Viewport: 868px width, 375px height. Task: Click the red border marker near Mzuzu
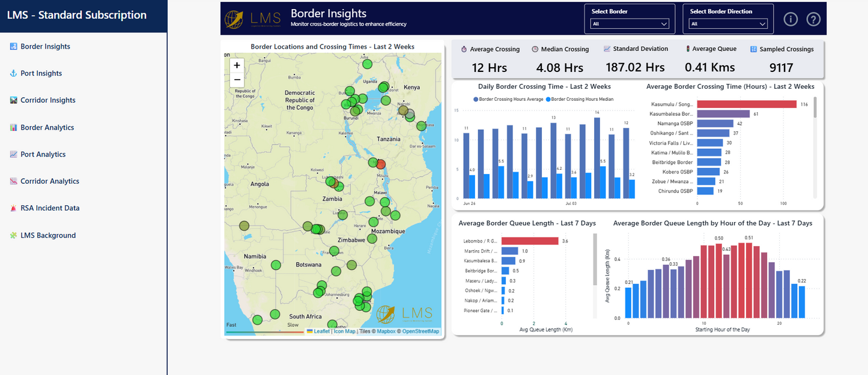point(380,164)
